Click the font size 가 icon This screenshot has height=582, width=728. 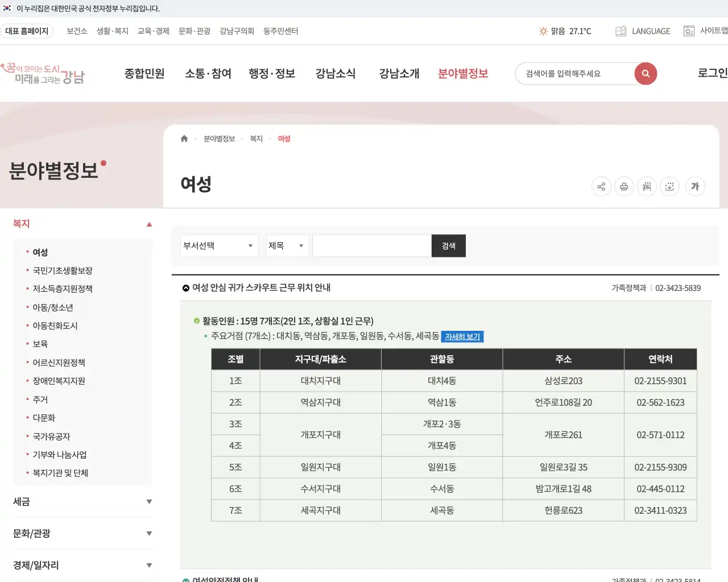pos(695,186)
